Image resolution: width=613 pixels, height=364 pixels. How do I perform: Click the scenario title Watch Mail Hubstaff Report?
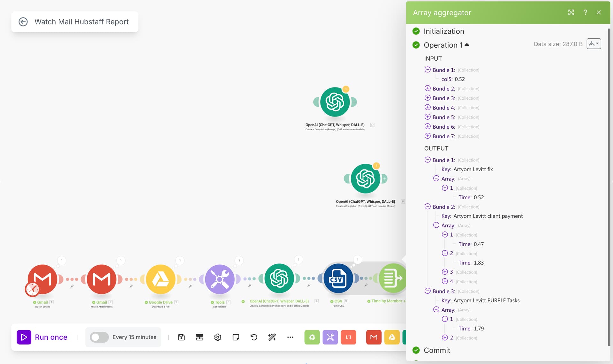81,22
